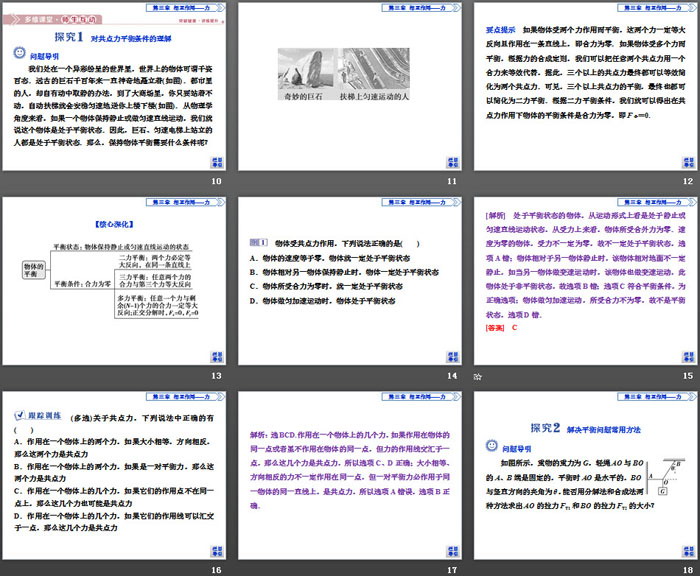Click the smiley face icon on slide 10
Viewport: 700px width, 576px height.
(x=19, y=53)
